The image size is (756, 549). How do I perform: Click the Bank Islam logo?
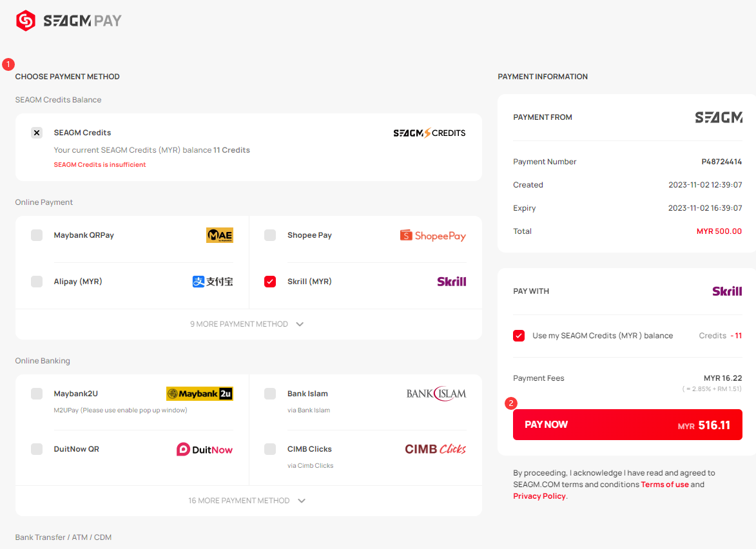click(436, 394)
